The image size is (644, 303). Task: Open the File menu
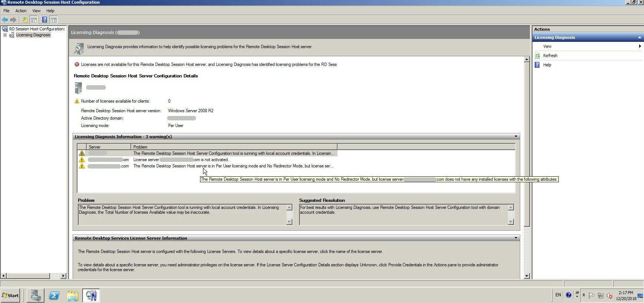6,11
